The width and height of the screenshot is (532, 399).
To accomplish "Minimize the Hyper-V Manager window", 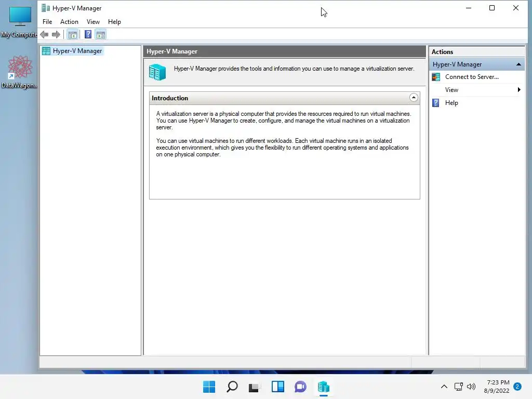I will click(469, 8).
